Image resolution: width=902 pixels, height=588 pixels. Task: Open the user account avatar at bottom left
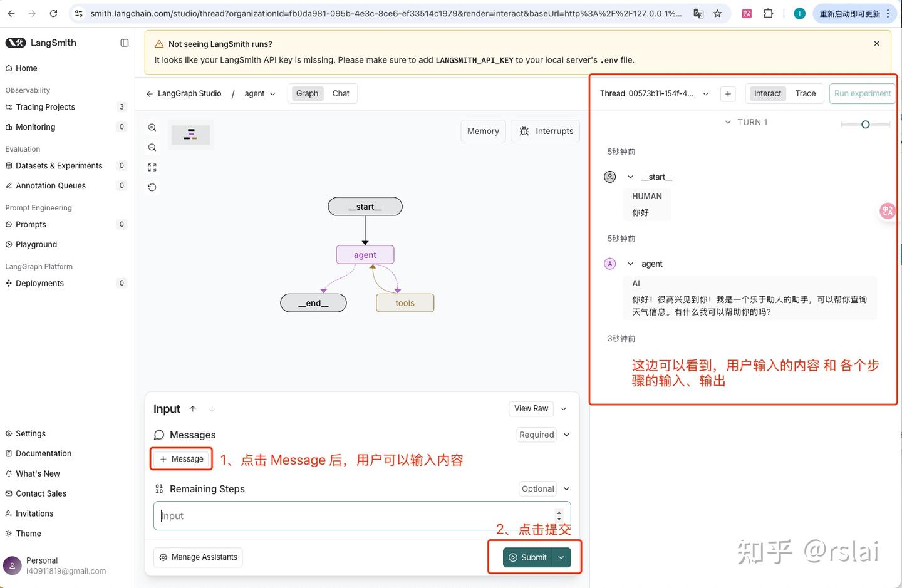(x=12, y=565)
